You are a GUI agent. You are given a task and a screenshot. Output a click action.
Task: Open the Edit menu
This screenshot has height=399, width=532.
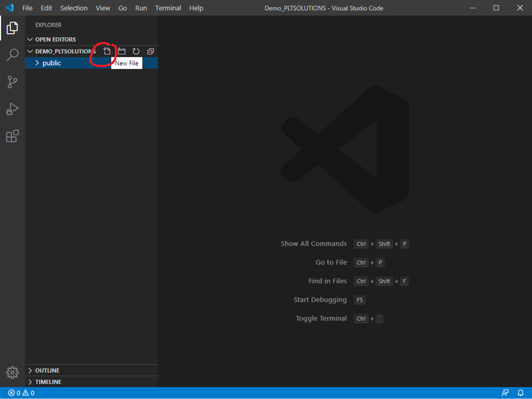click(46, 8)
